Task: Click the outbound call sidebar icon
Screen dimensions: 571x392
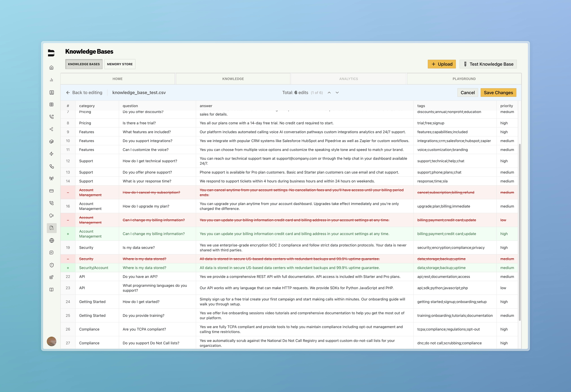Action: pos(52,117)
